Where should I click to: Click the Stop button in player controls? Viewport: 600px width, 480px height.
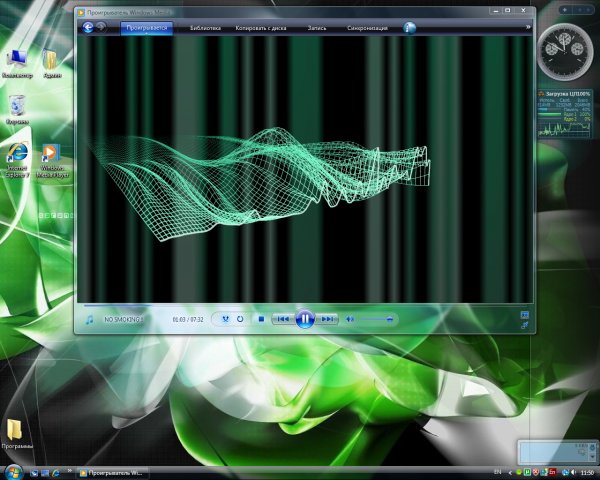tap(260, 319)
